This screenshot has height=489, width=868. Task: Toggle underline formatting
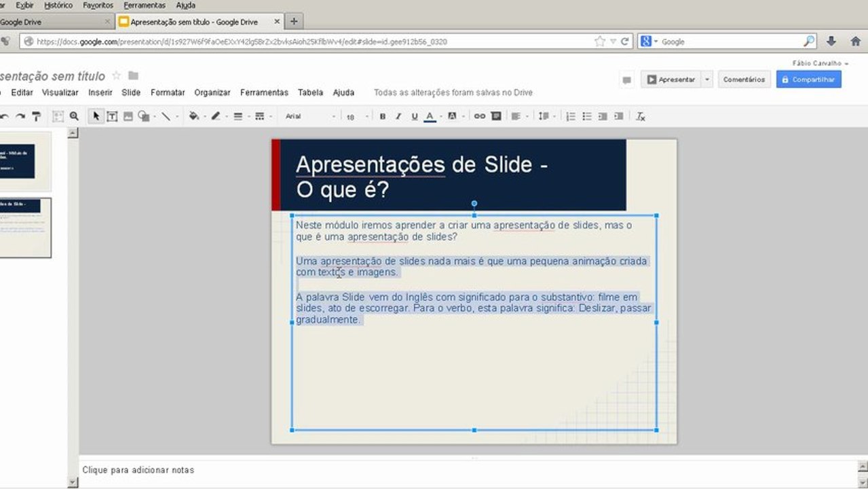click(414, 116)
